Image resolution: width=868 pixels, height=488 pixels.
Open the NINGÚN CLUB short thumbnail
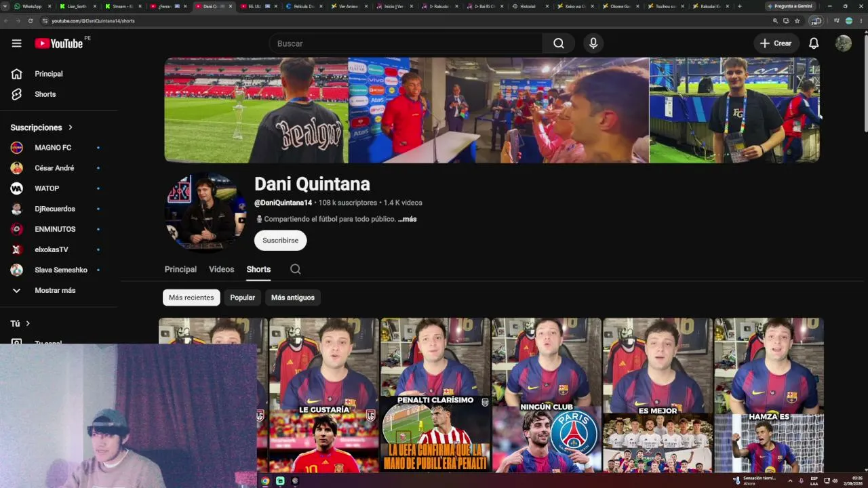547,395
